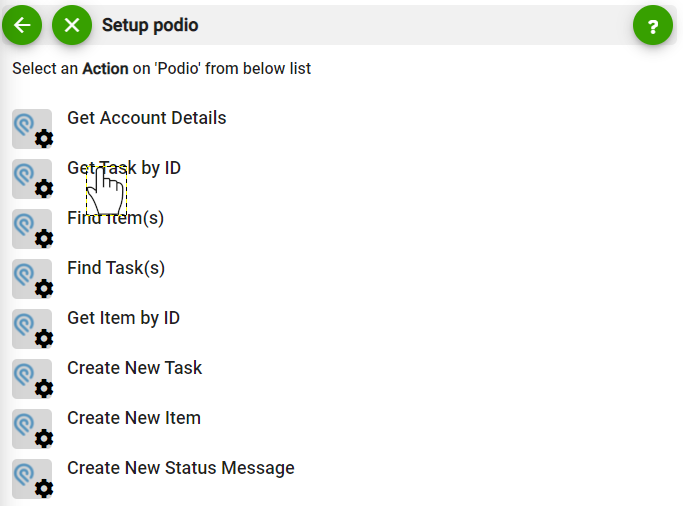Screen dimensions: 683x506
Task: Click the Podio icon beside Create New Item
Action: click(x=32, y=429)
